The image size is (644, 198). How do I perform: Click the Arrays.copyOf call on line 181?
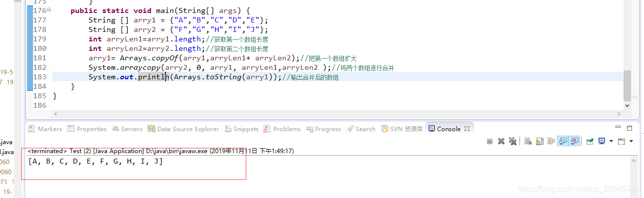pos(209,58)
